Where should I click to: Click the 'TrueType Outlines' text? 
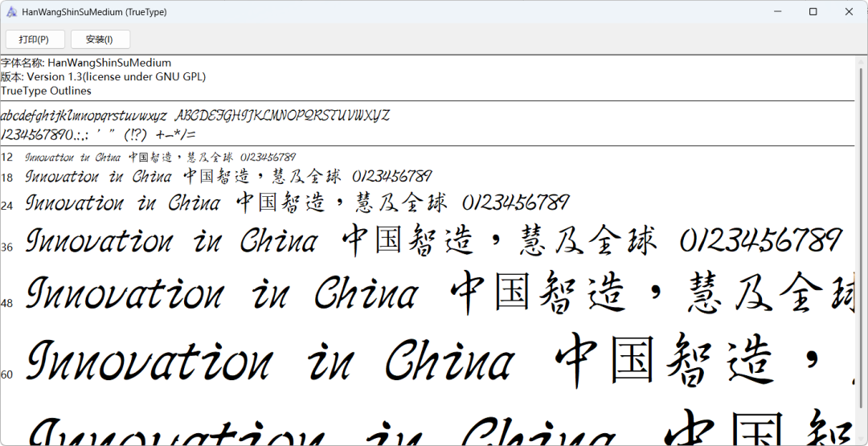tap(46, 90)
